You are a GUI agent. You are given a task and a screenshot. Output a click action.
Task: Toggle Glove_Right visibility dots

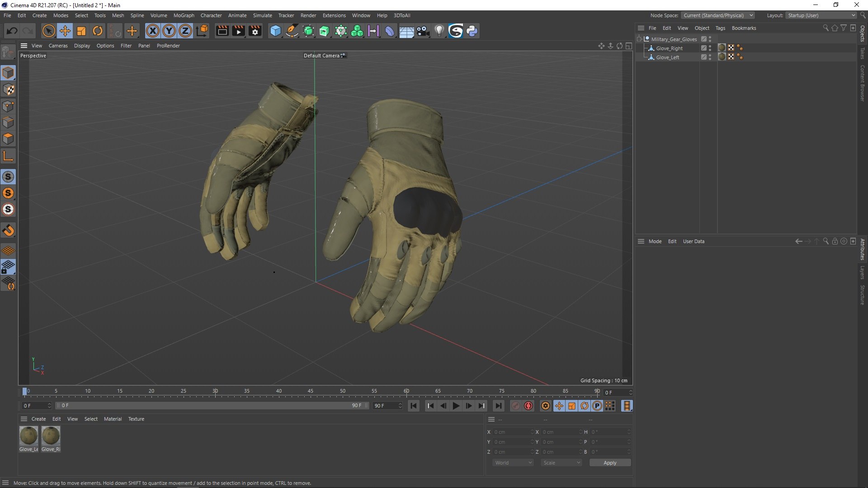click(710, 48)
